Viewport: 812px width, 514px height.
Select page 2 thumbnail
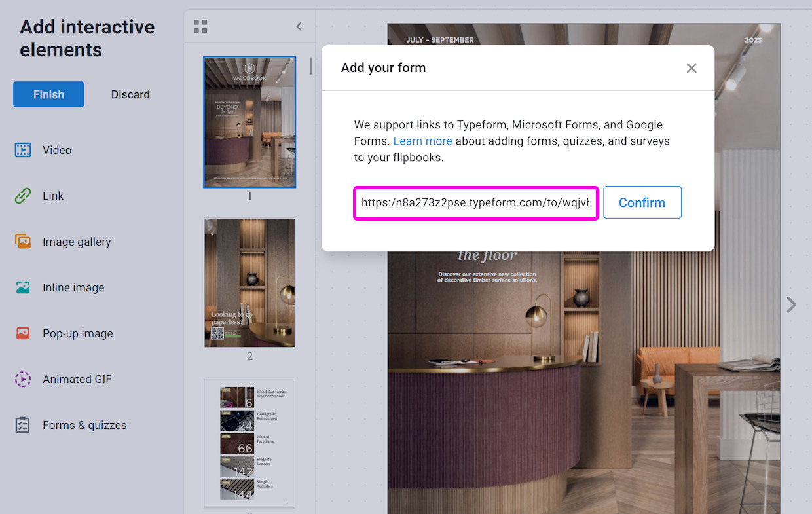tap(249, 282)
